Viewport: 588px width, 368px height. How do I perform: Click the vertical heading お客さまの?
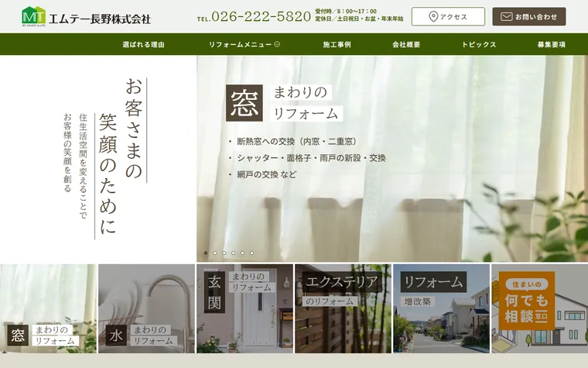pyautogui.click(x=134, y=128)
